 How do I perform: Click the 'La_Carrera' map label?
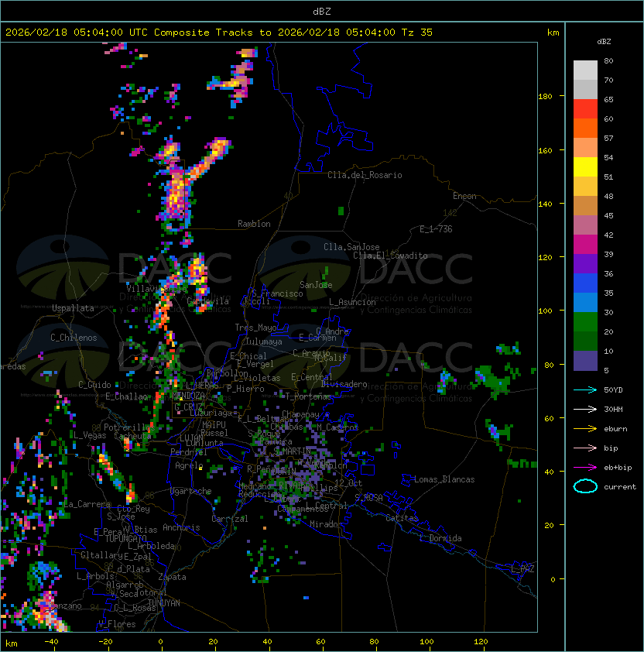(x=87, y=504)
